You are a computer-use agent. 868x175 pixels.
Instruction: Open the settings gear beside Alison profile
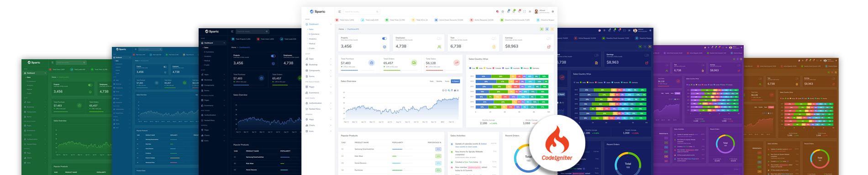coord(552,11)
